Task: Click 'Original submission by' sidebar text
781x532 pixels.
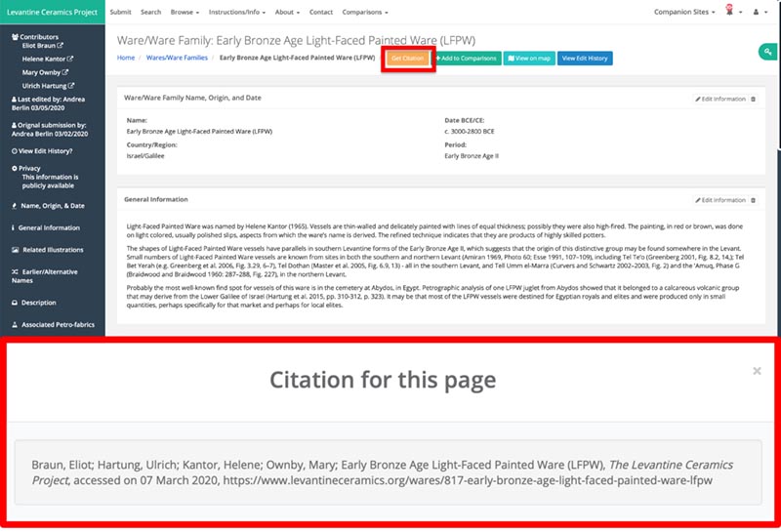Action: click(x=50, y=130)
